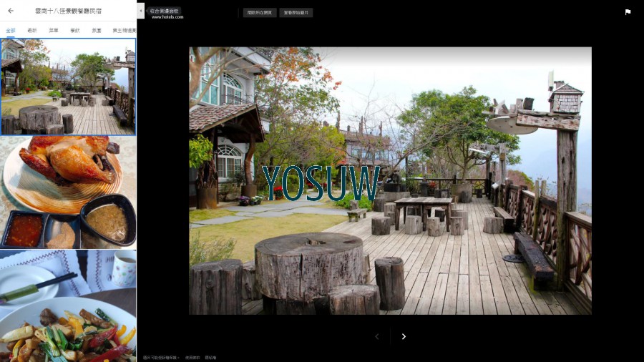Select the 全部 tab
Viewport: 644px width, 362px height.
[x=10, y=31]
